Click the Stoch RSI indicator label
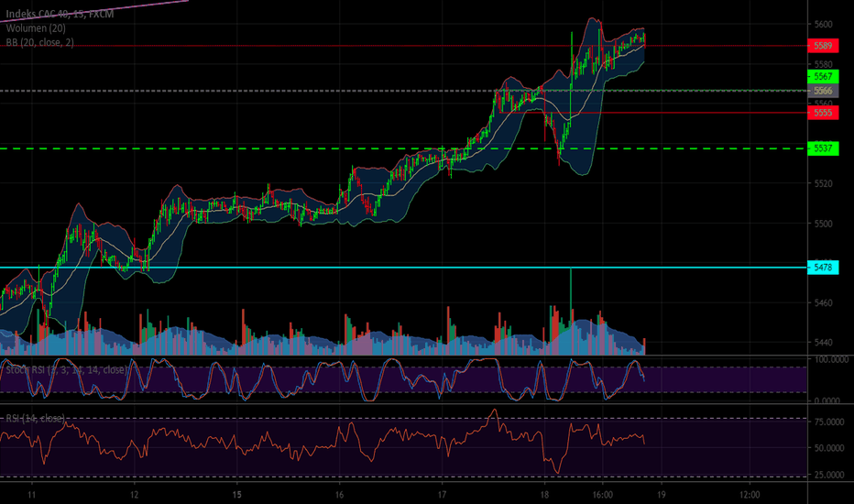The height and width of the screenshot is (504, 854). tap(67, 370)
